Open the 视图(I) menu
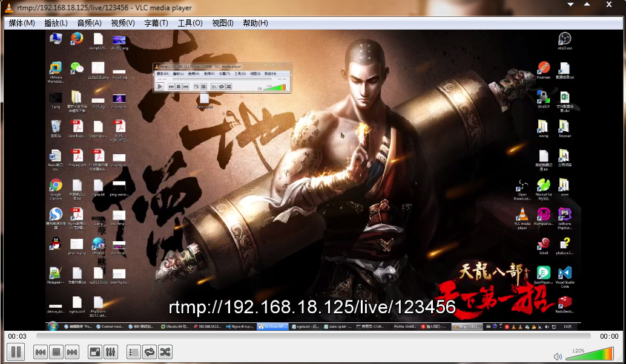626x364 pixels. [223, 23]
